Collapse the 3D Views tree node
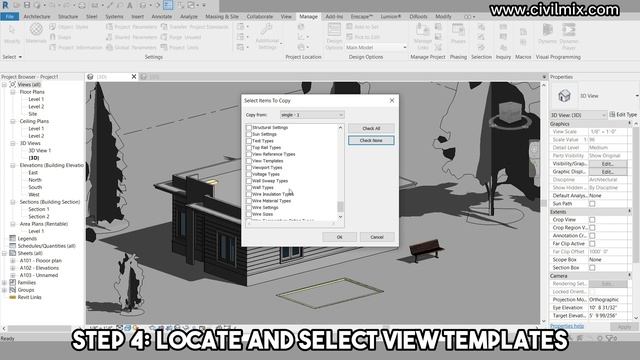Viewport: 640px width, 360px height. pyautogui.click(x=13, y=143)
